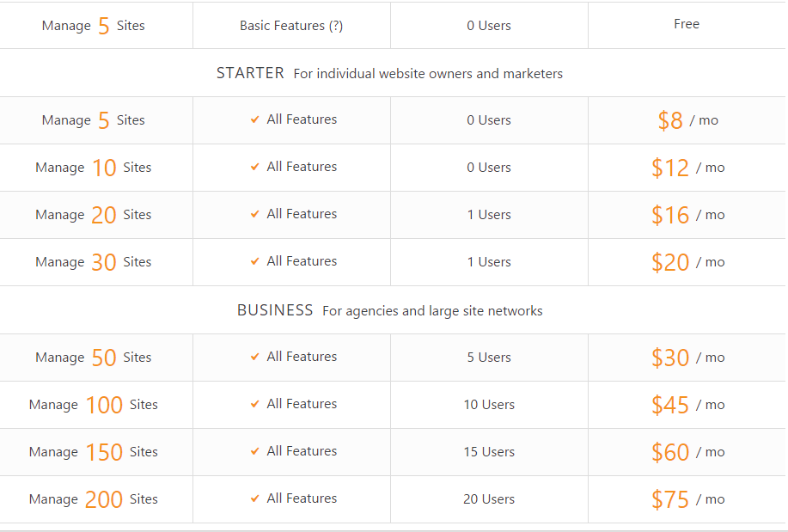
Task: Choose the $12 / mo plan price
Action: (688, 168)
